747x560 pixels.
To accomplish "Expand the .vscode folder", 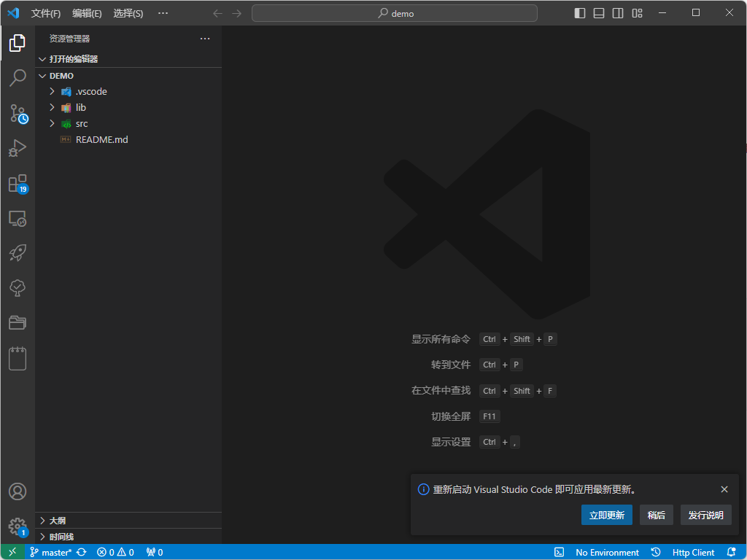I will pos(128,91).
